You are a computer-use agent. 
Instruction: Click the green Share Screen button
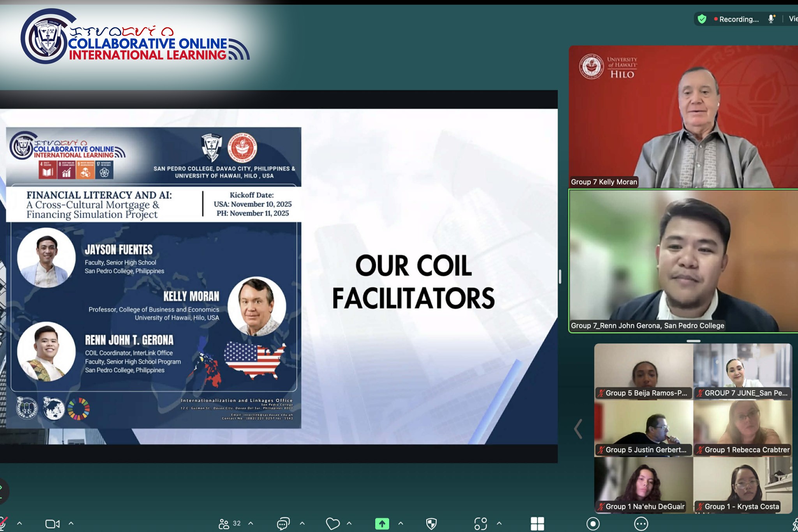pyautogui.click(x=382, y=523)
